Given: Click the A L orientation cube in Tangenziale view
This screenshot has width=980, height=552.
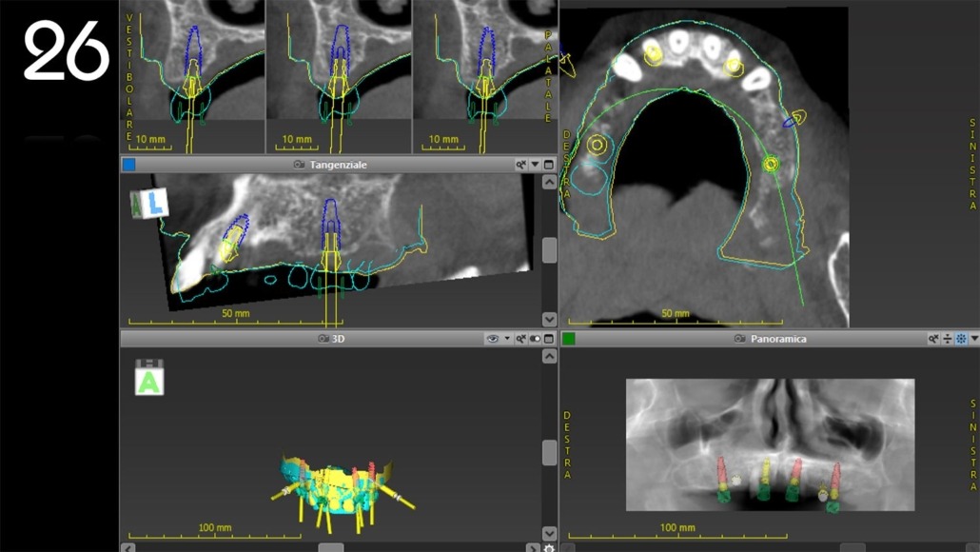Looking at the screenshot, I should click(149, 203).
